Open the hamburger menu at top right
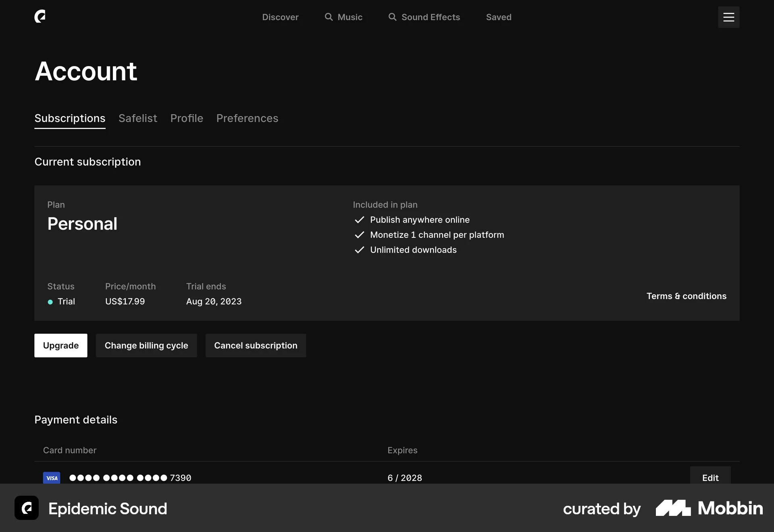The width and height of the screenshot is (774, 532). click(x=728, y=17)
